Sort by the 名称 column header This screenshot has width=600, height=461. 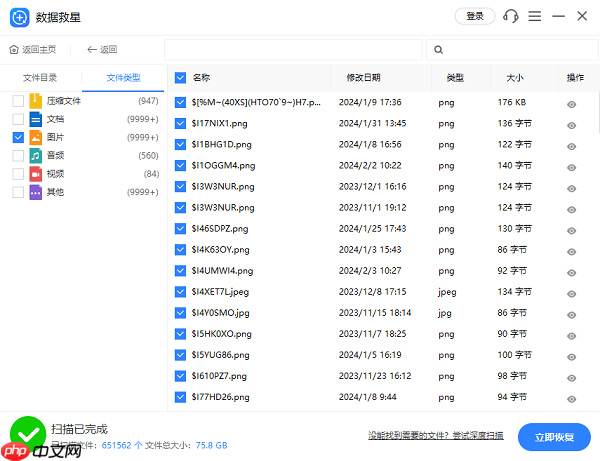click(x=201, y=78)
